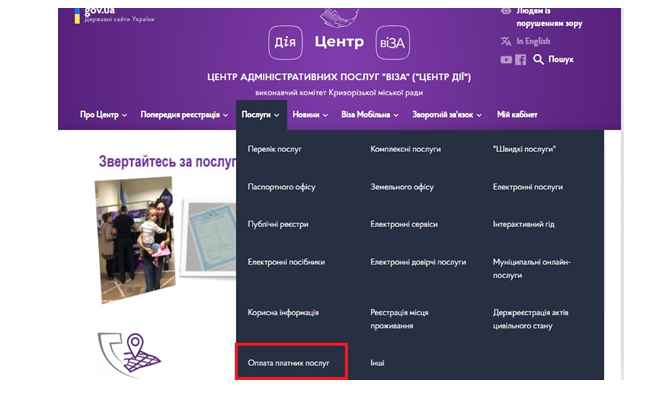Click the Центр title logo text
The height and width of the screenshot is (393, 650).
pos(339,42)
